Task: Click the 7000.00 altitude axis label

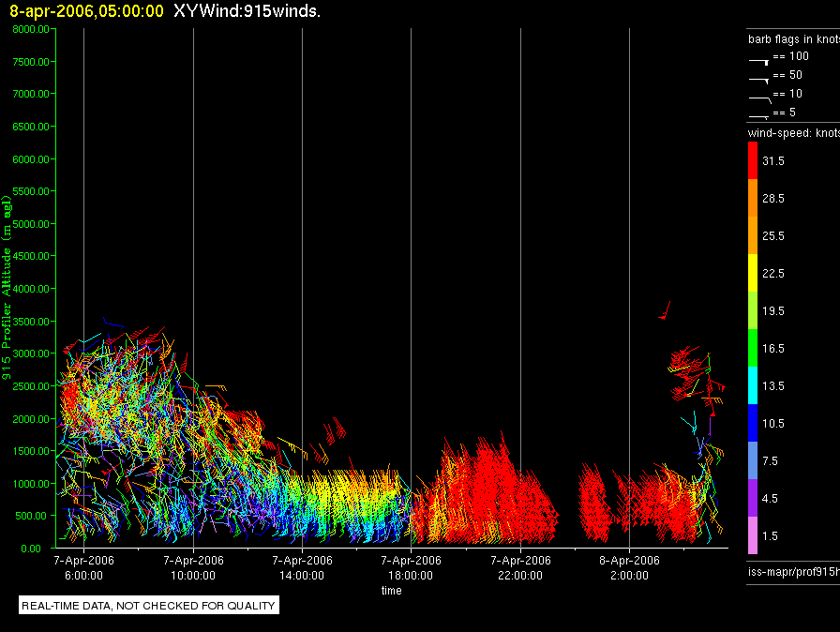Action: (x=31, y=94)
